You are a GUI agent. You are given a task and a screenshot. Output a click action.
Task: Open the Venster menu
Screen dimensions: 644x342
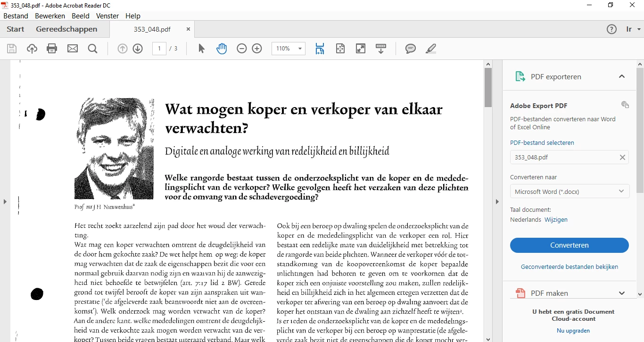pyautogui.click(x=107, y=16)
